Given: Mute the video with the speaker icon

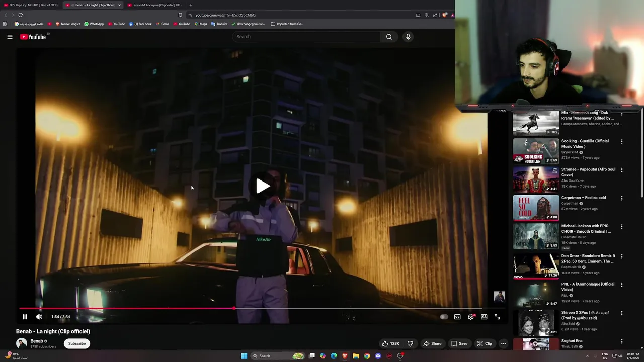Looking at the screenshot, I should [39, 317].
